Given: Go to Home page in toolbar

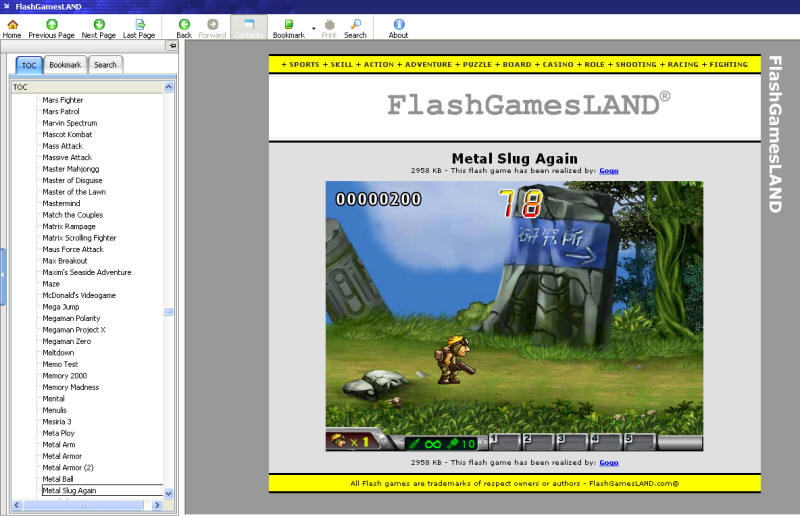Looking at the screenshot, I should pos(12,29).
